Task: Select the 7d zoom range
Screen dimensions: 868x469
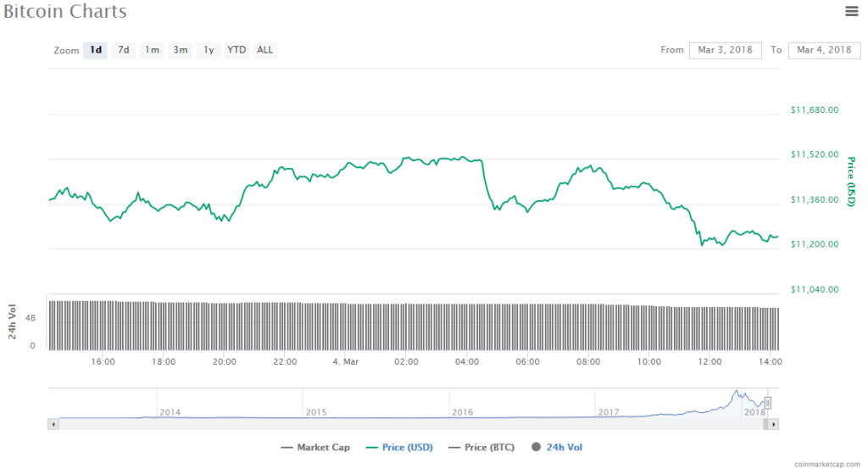Action: coord(124,50)
